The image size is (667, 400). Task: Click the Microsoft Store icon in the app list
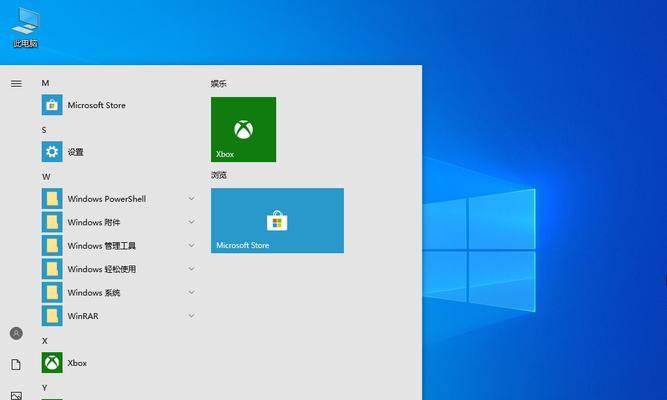pos(52,105)
